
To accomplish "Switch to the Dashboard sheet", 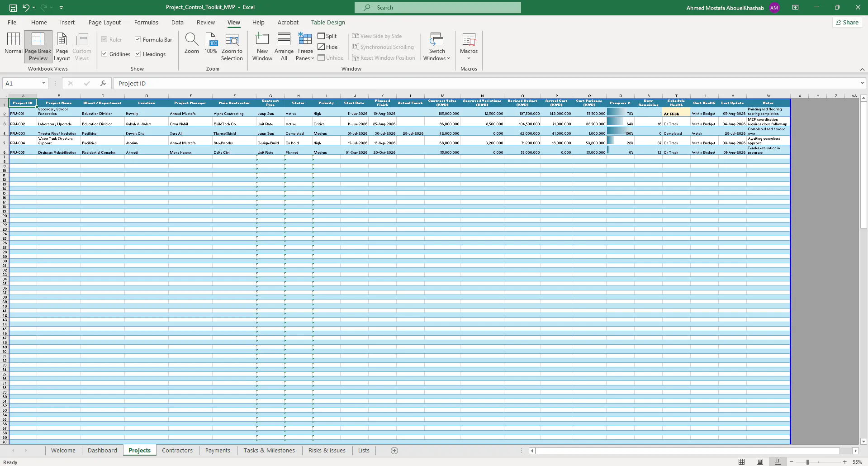I will point(102,450).
